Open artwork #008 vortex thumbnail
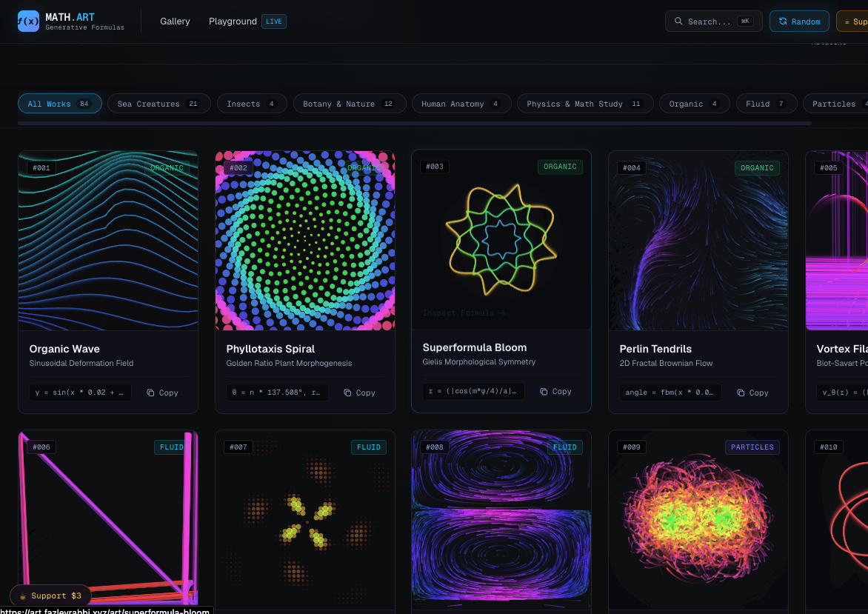Screen dimensions: 868x614 tap(501, 519)
